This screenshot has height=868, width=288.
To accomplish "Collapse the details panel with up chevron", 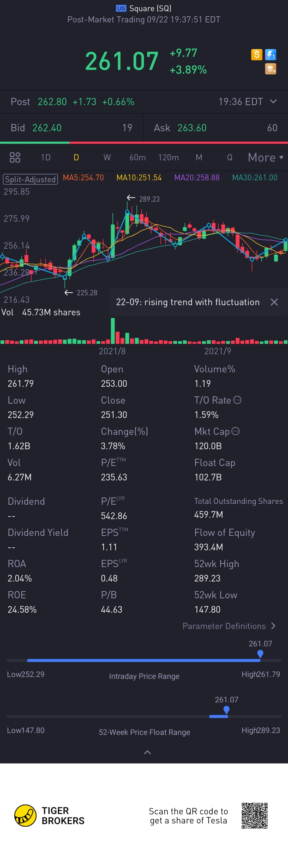I will [x=147, y=752].
